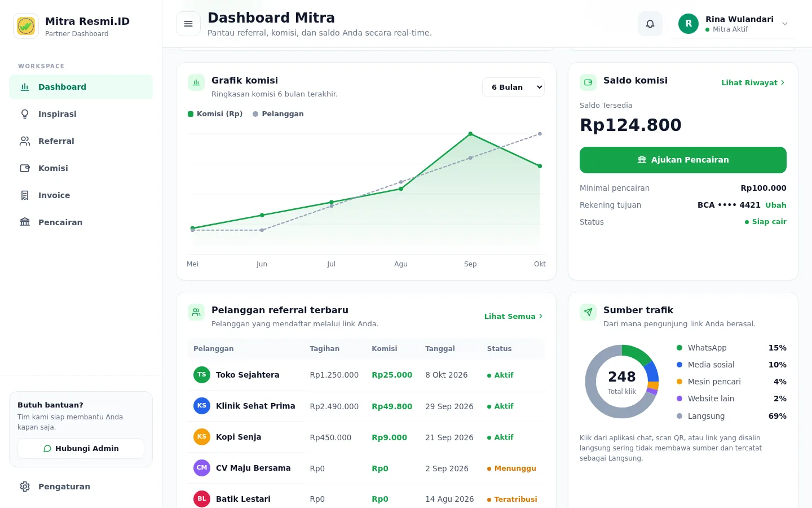The image size is (812, 508).
Task: Click the green R user avatar
Action: (689, 24)
